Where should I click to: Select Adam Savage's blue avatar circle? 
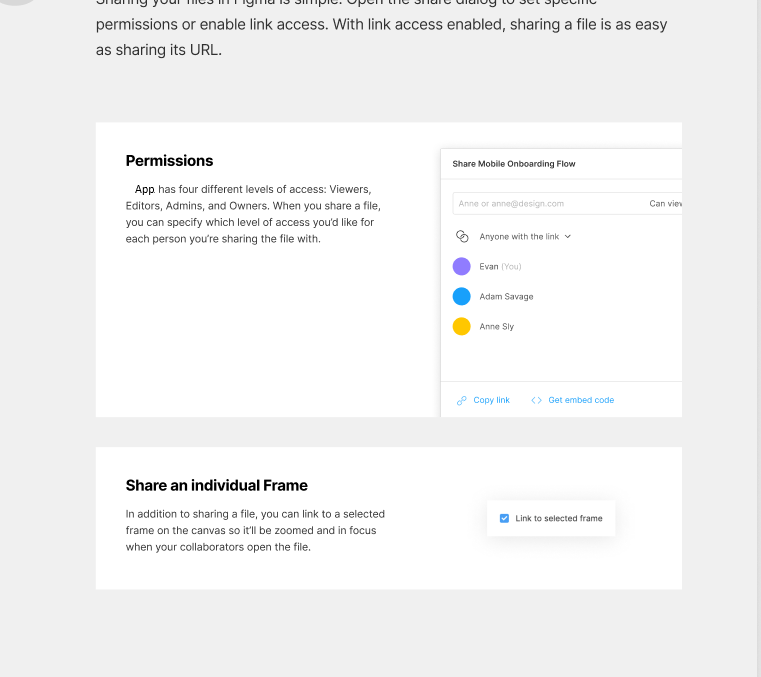pyautogui.click(x=462, y=297)
